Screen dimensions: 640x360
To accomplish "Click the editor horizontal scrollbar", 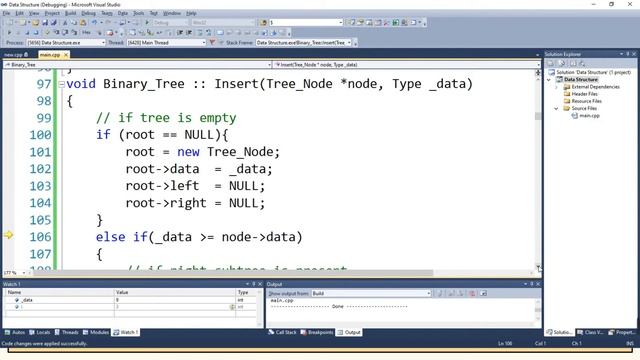I will tap(233, 273).
